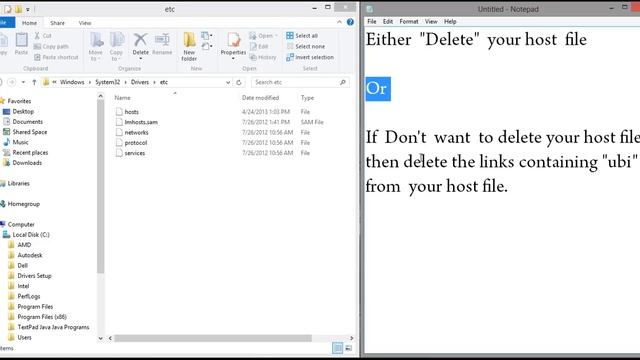Select the networks file

tap(136, 132)
